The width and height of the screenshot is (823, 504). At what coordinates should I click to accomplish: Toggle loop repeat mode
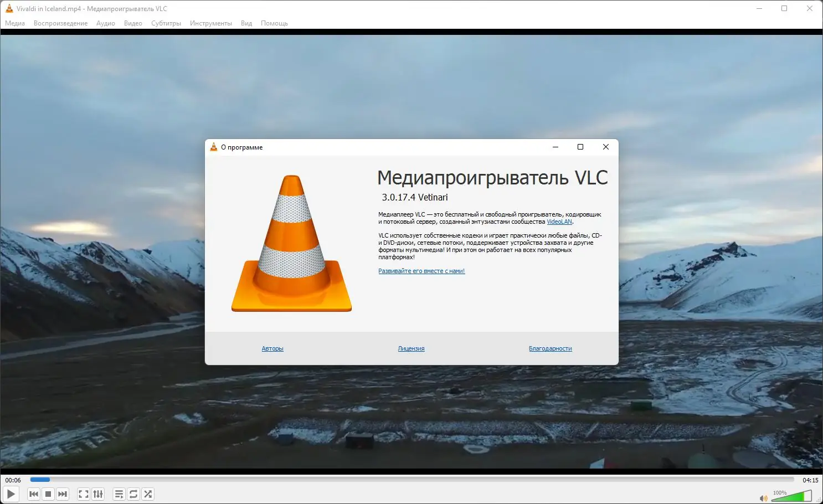click(x=133, y=494)
